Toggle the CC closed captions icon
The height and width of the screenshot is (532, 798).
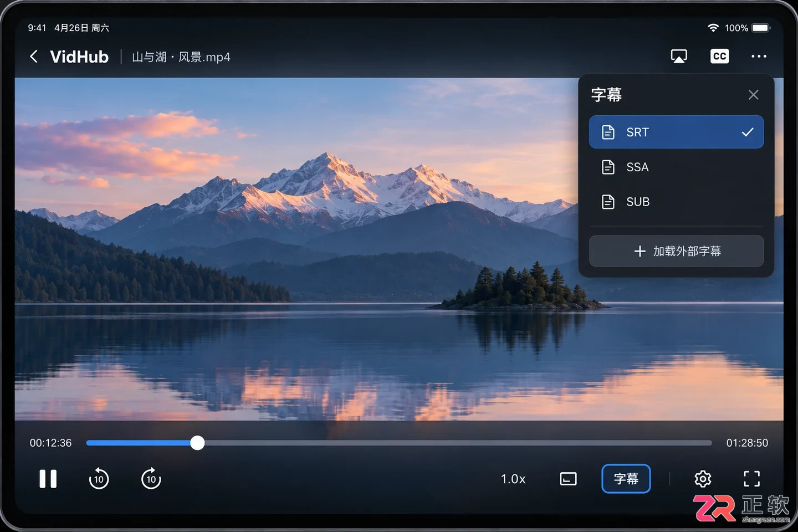(x=719, y=56)
